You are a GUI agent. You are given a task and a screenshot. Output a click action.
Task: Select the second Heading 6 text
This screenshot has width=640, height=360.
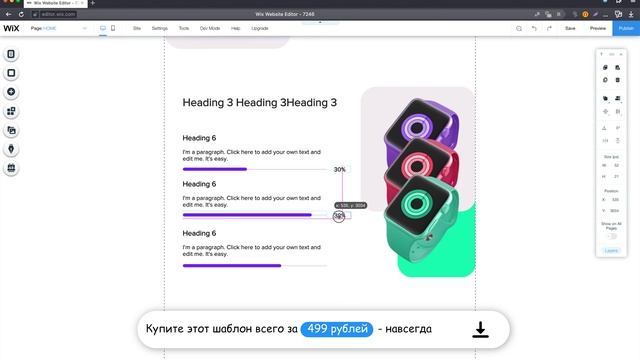coord(199,184)
